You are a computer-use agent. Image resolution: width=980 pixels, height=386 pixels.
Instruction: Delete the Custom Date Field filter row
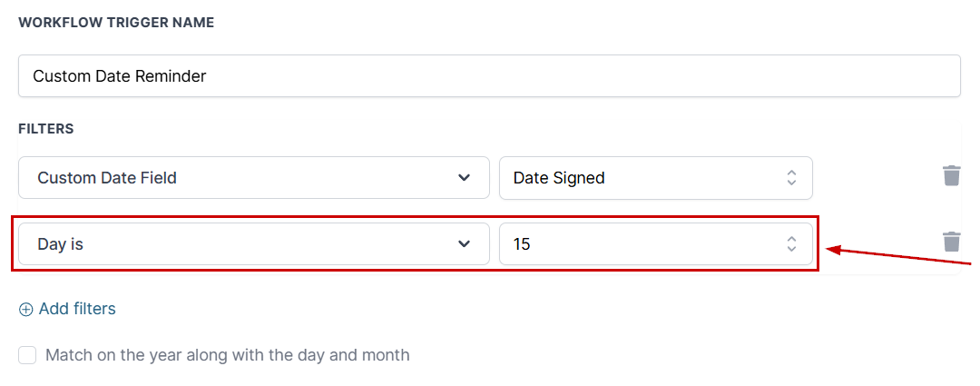(x=951, y=175)
